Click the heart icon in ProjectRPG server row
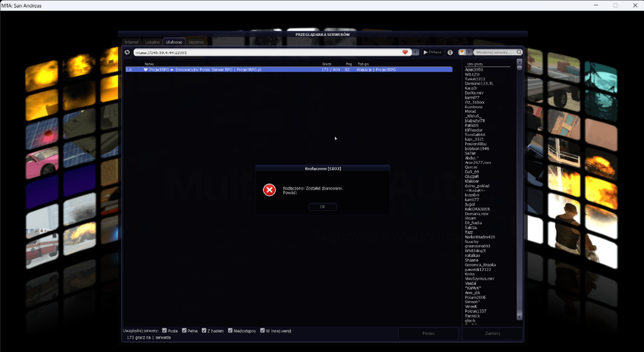This screenshot has height=352, width=644. pyautogui.click(x=146, y=70)
